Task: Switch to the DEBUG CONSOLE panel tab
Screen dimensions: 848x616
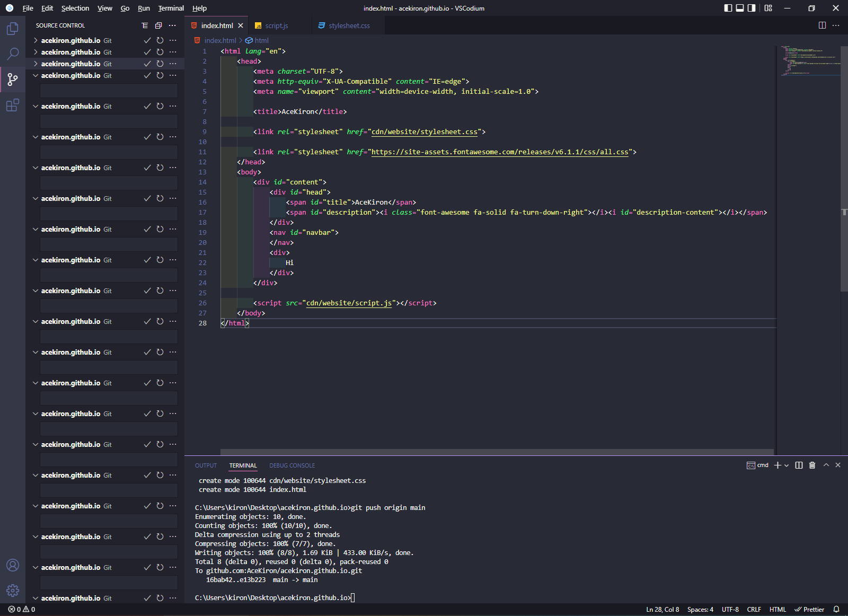Action: (x=292, y=465)
